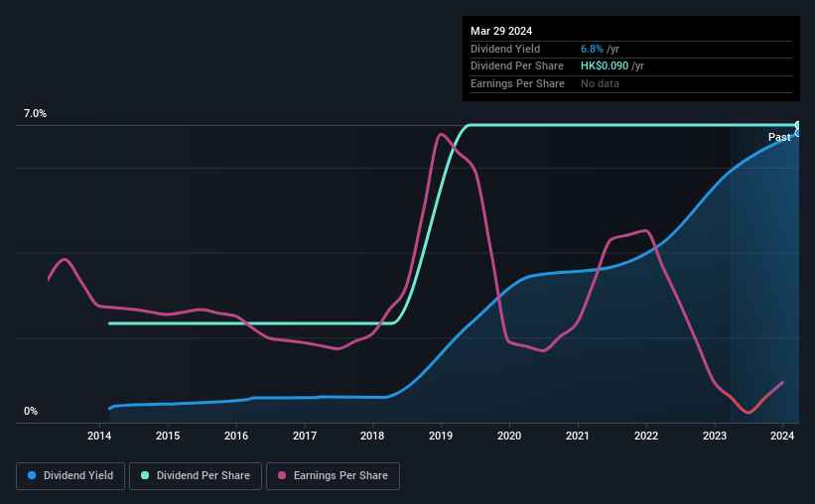Click the 0% y-axis label
The width and height of the screenshot is (815, 504).
point(31,412)
